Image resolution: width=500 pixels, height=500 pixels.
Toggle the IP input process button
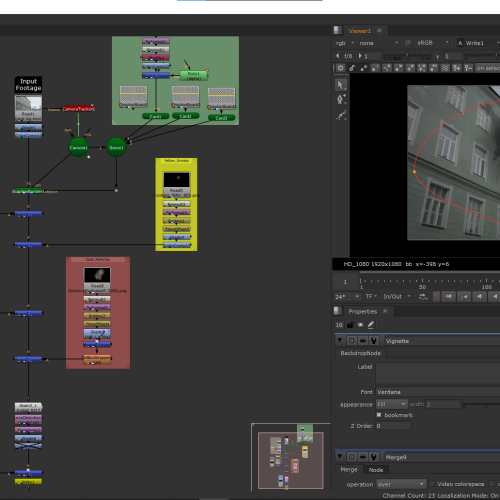[408, 43]
